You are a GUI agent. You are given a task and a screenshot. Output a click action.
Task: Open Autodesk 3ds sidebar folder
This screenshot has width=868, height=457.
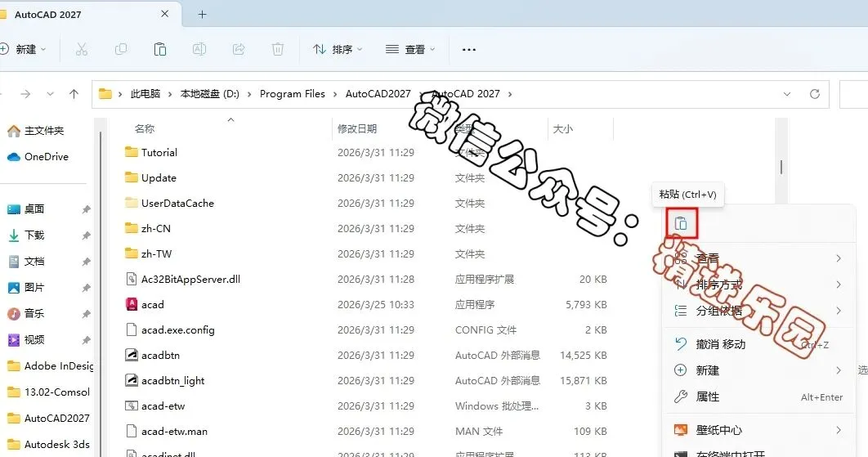click(x=49, y=444)
